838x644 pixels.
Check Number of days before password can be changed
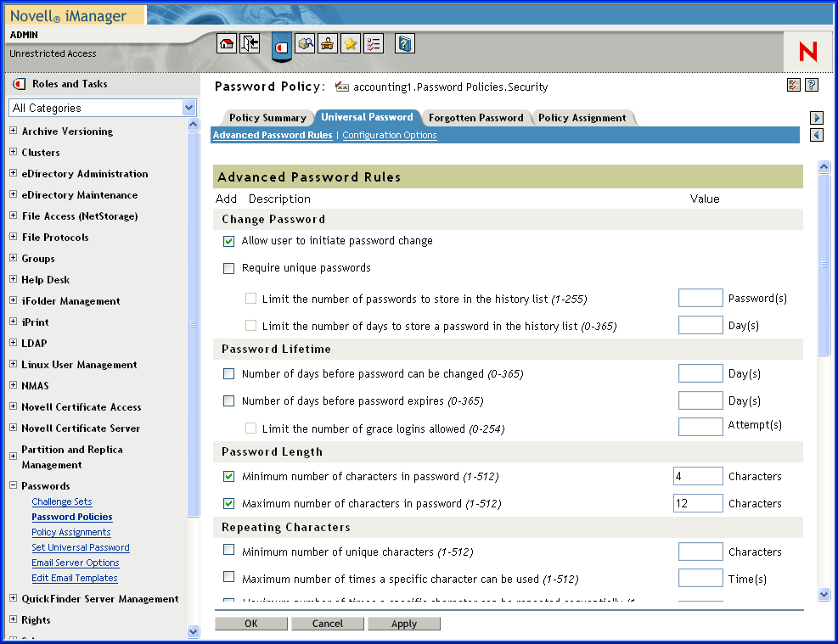[x=228, y=374]
